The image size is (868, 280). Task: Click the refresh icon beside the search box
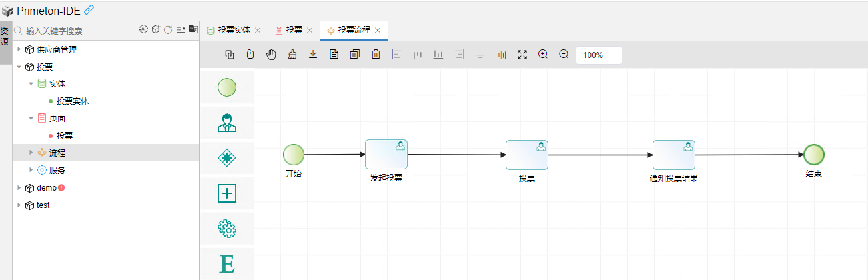(x=168, y=30)
